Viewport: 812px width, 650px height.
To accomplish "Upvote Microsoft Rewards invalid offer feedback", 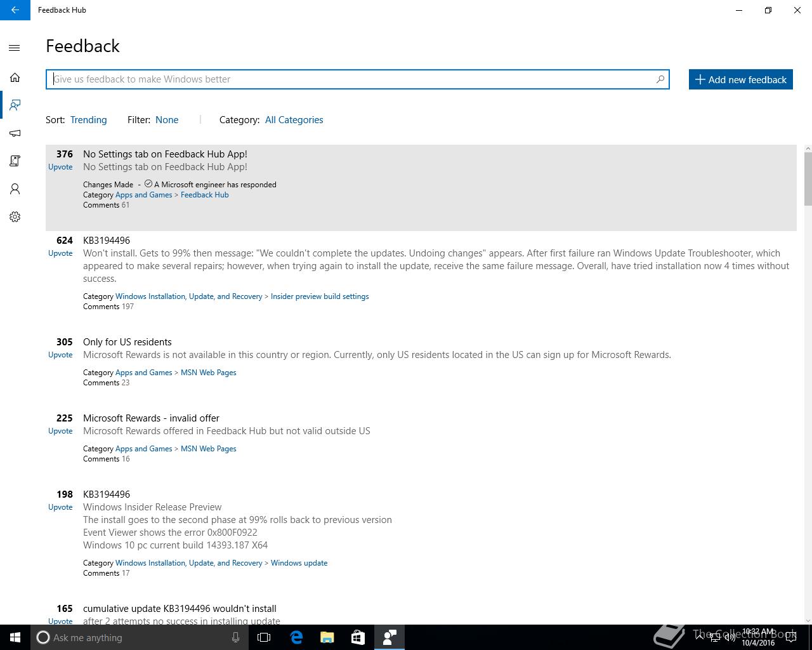I will tap(60, 431).
